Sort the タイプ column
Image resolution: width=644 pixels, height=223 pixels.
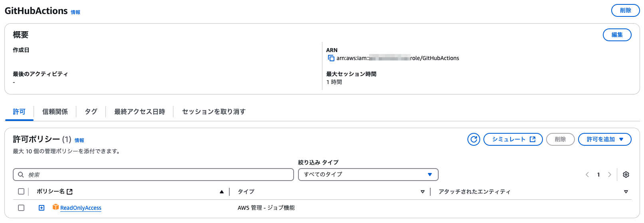click(x=423, y=192)
